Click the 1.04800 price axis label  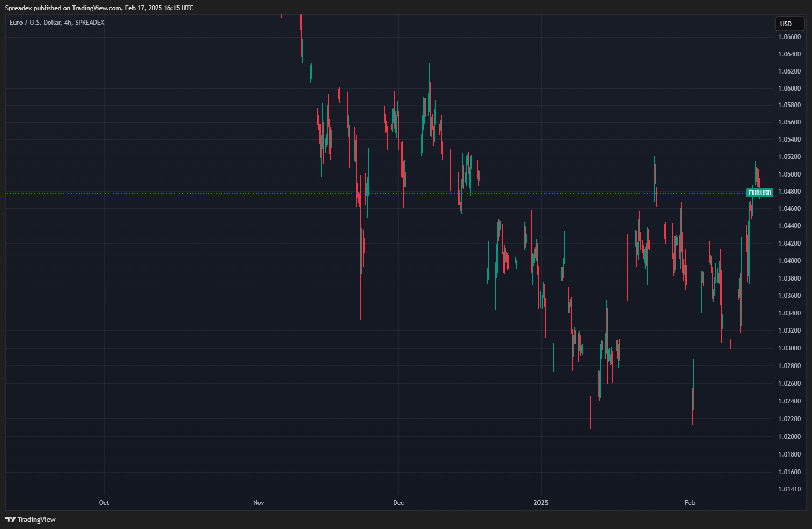pos(789,192)
